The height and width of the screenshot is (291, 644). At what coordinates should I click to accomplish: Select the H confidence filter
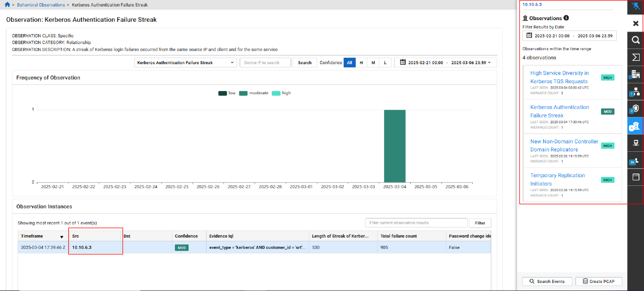coord(361,63)
